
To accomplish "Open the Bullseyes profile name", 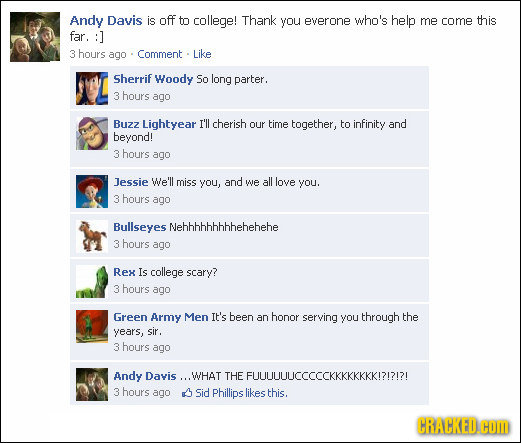I will click(140, 227).
